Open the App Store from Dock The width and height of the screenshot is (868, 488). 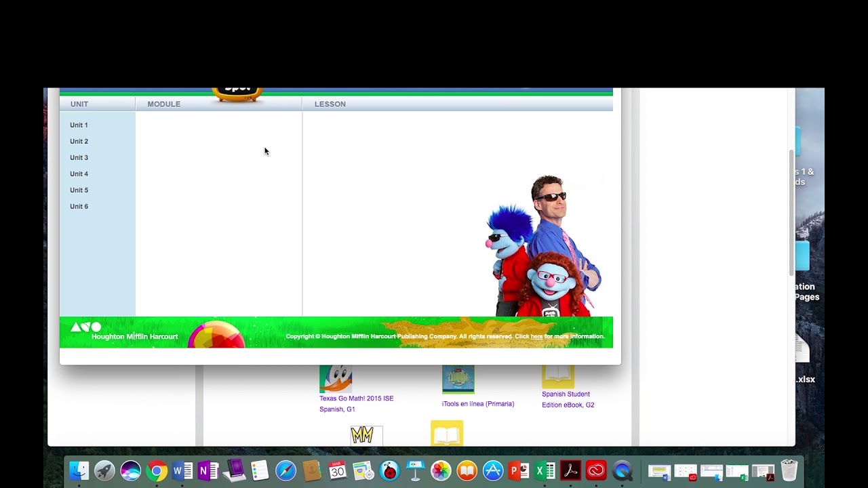493,470
